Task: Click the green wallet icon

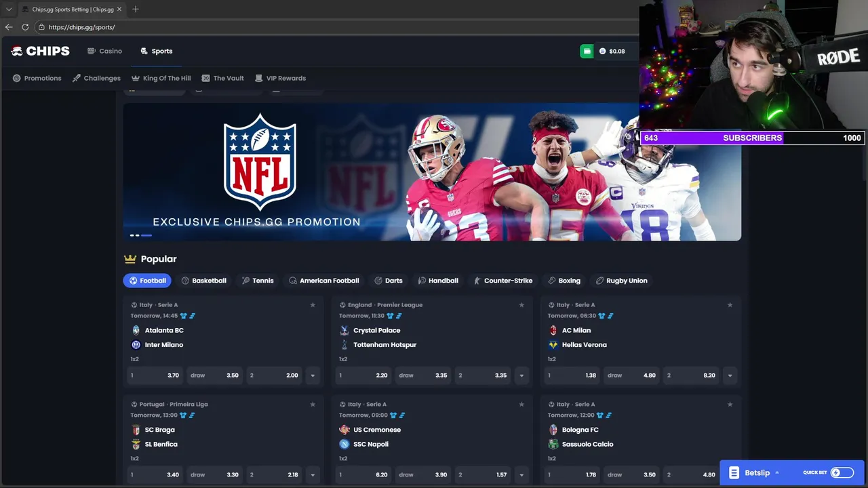Action: [x=587, y=51]
